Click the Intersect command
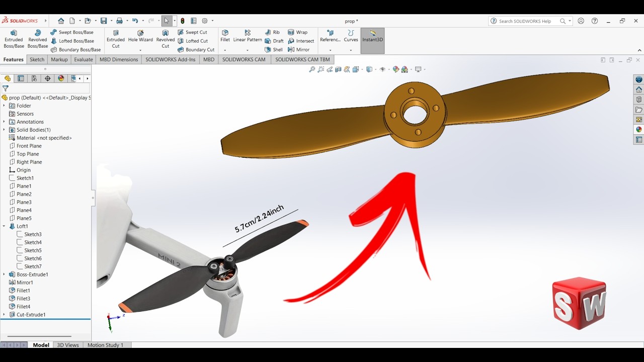The width and height of the screenshot is (644, 362). point(301,41)
